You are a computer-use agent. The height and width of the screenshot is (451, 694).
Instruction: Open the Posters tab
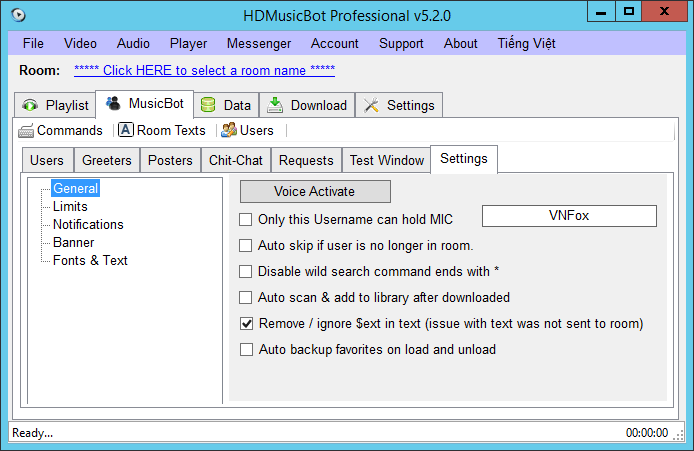pos(170,160)
